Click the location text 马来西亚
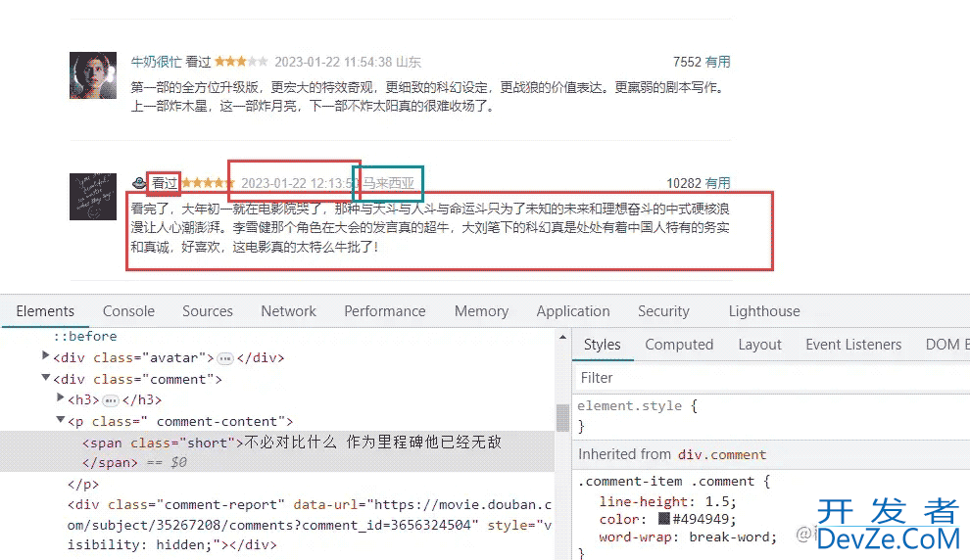This screenshot has height=560, width=970. (x=388, y=183)
